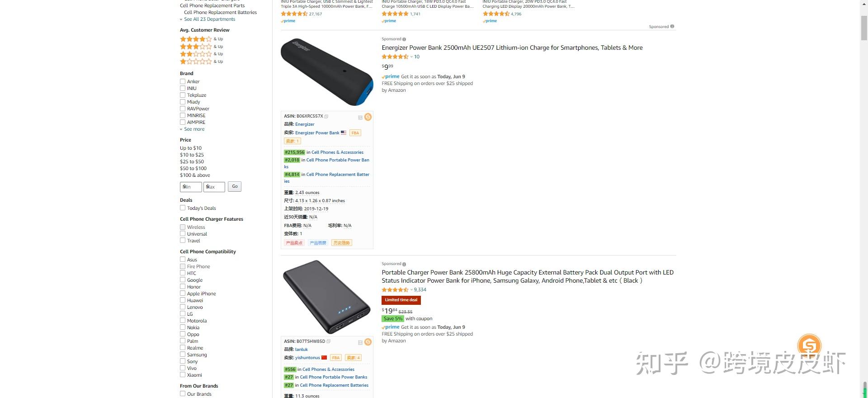The image size is (868, 398).
Task: Select the $10 to $25 price range
Action: coord(192,155)
